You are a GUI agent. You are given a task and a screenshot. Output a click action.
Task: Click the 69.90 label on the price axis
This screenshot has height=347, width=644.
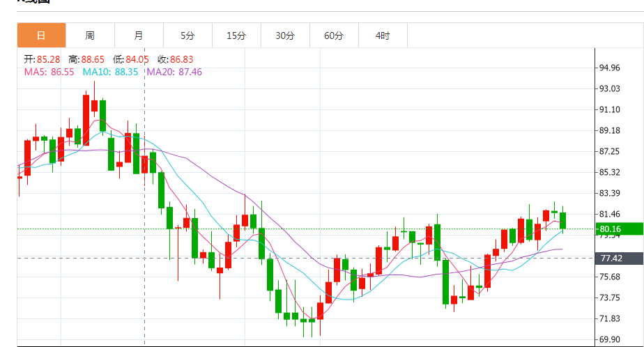click(x=609, y=339)
